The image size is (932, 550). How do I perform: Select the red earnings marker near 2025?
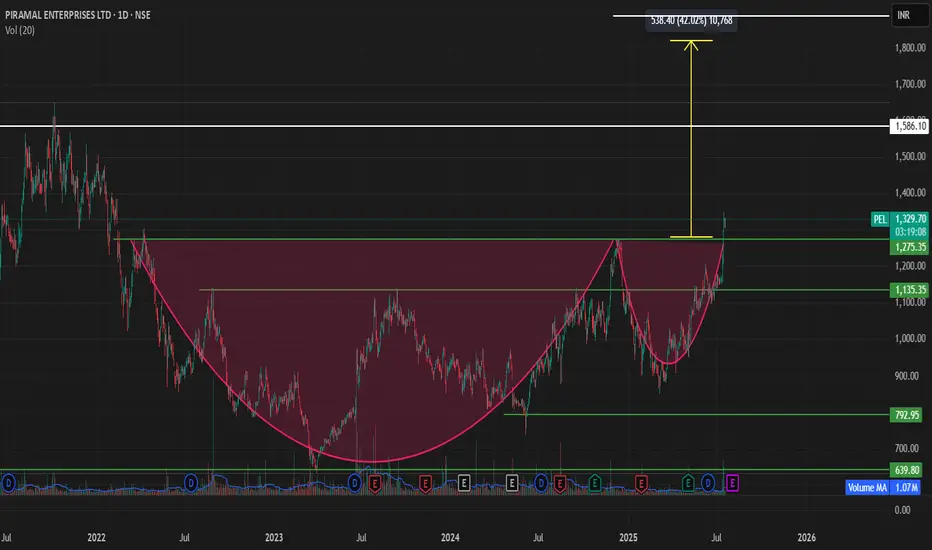click(x=641, y=483)
